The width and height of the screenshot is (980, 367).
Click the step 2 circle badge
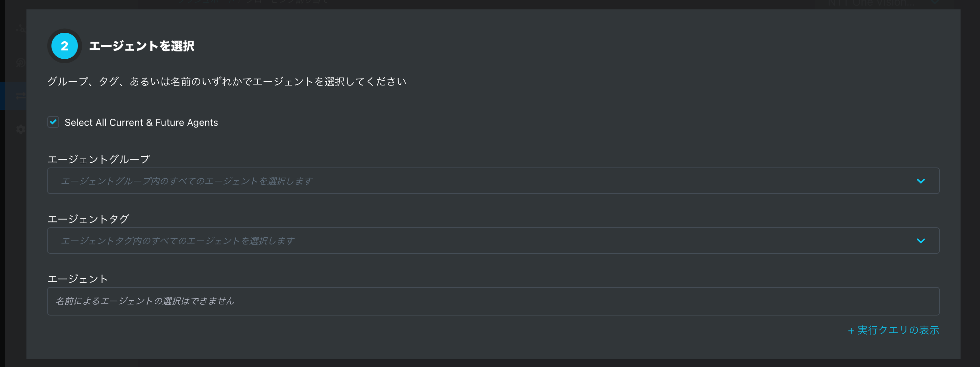[64, 46]
